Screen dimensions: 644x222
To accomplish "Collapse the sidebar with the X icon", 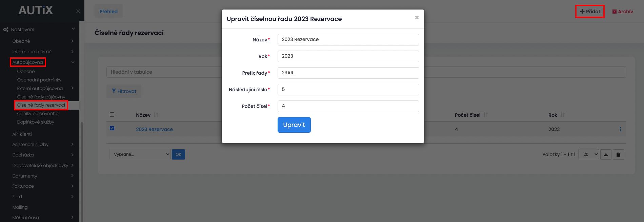I will [x=78, y=11].
